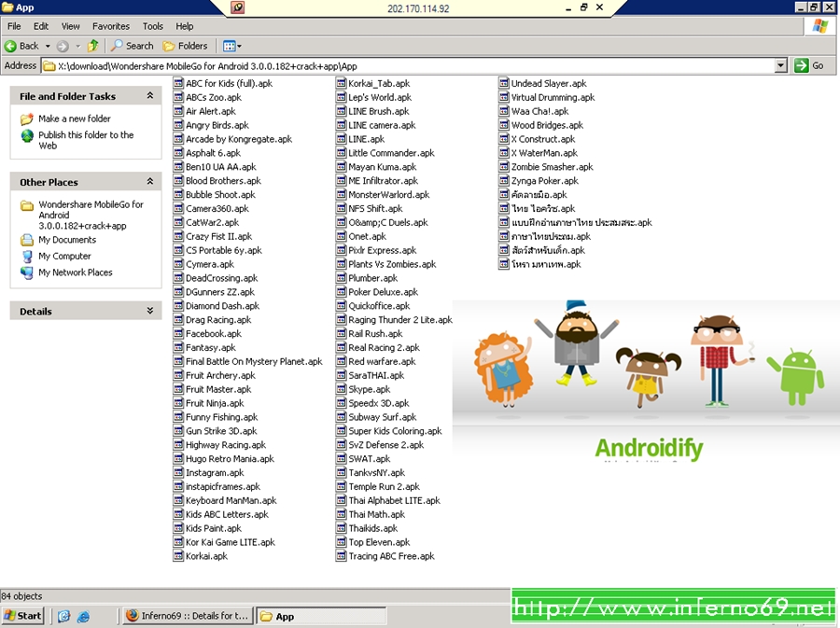Collapse the Other Places panel
840x628 pixels.
(x=150, y=181)
